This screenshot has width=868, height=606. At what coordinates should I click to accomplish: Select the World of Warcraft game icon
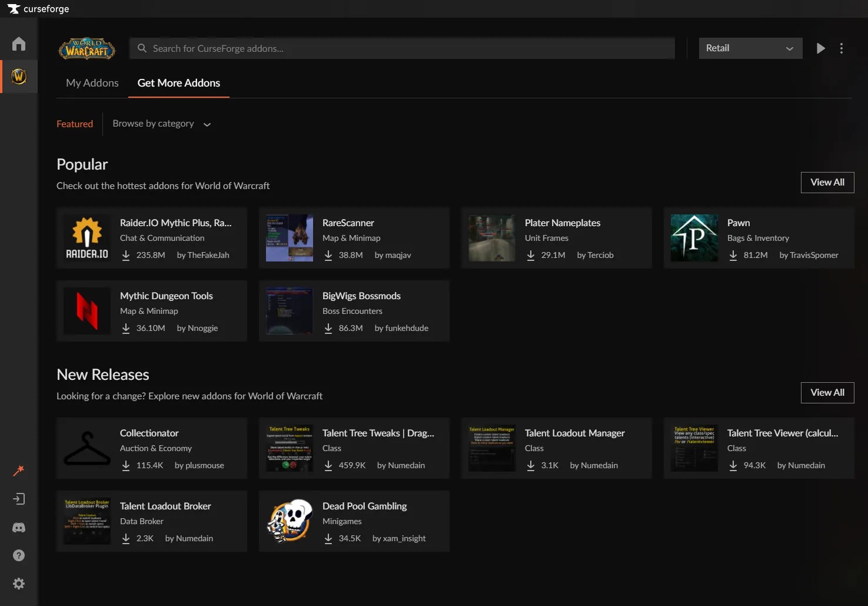coord(18,76)
